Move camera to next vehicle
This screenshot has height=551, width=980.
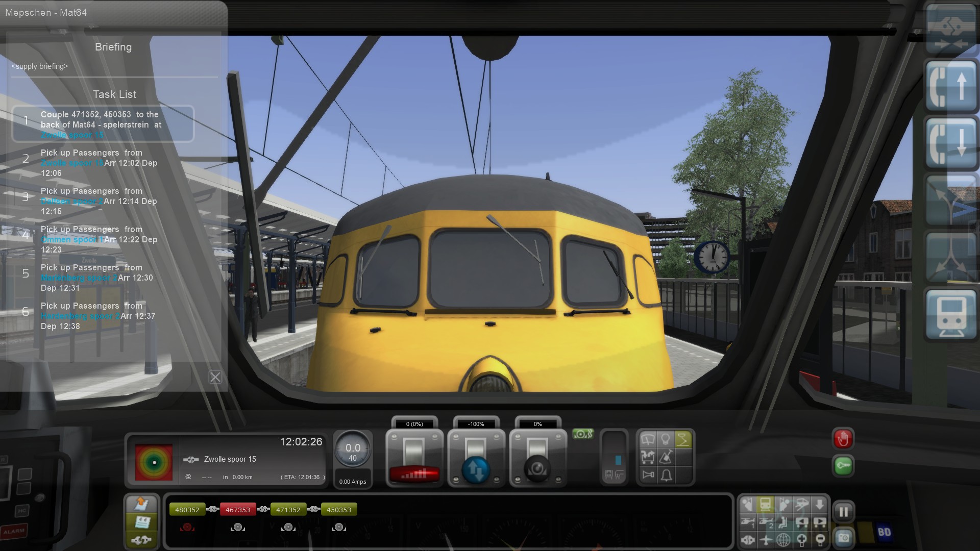pos(820,522)
